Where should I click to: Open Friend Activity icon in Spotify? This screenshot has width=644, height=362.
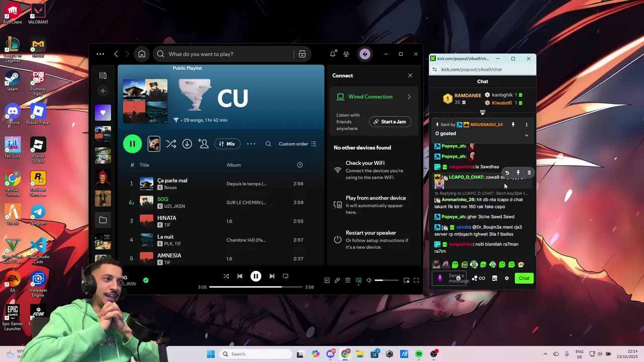point(346,54)
